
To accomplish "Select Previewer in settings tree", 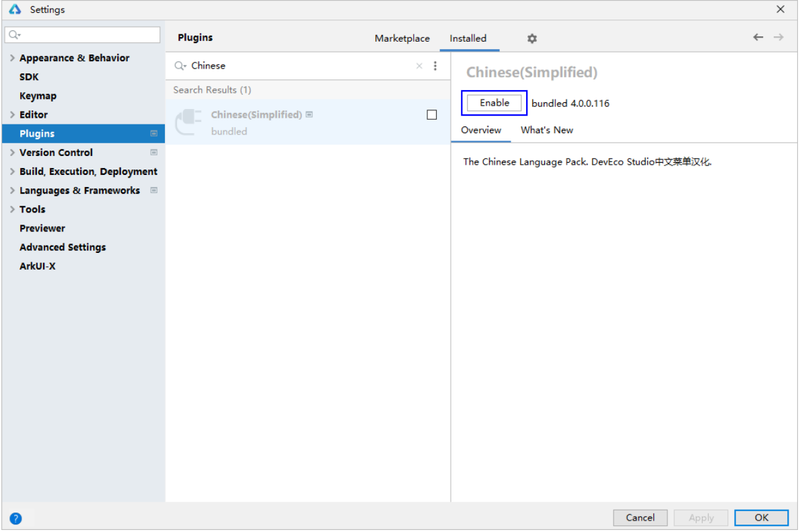I will [x=42, y=228].
